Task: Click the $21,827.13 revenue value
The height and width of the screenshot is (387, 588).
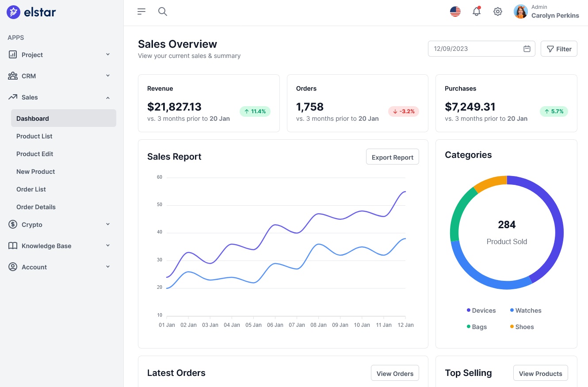Action: (x=174, y=107)
